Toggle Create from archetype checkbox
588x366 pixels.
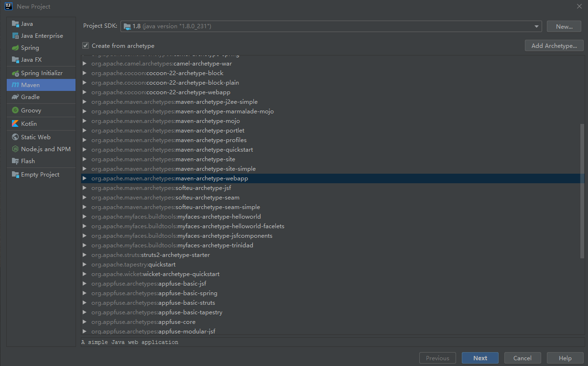pos(86,45)
